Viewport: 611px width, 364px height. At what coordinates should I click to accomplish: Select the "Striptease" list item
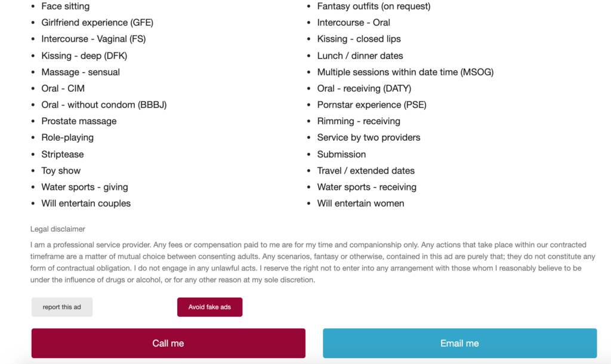point(61,154)
